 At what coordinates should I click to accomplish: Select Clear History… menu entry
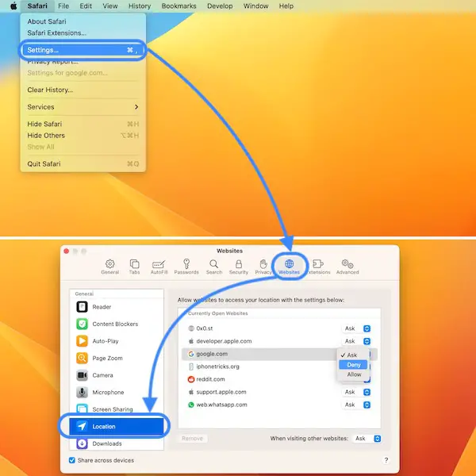[x=50, y=90]
